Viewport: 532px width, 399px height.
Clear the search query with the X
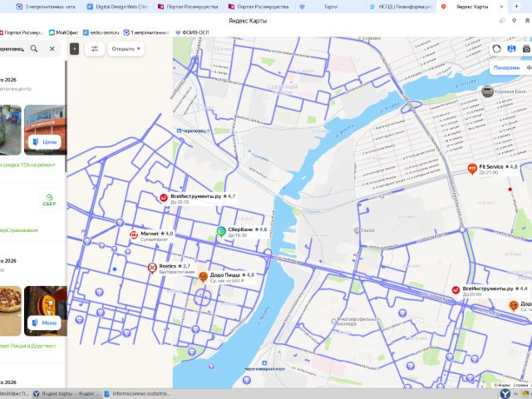[x=52, y=48]
